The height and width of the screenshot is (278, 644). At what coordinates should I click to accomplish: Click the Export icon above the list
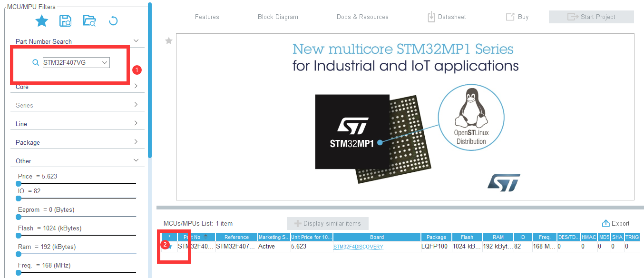605,224
